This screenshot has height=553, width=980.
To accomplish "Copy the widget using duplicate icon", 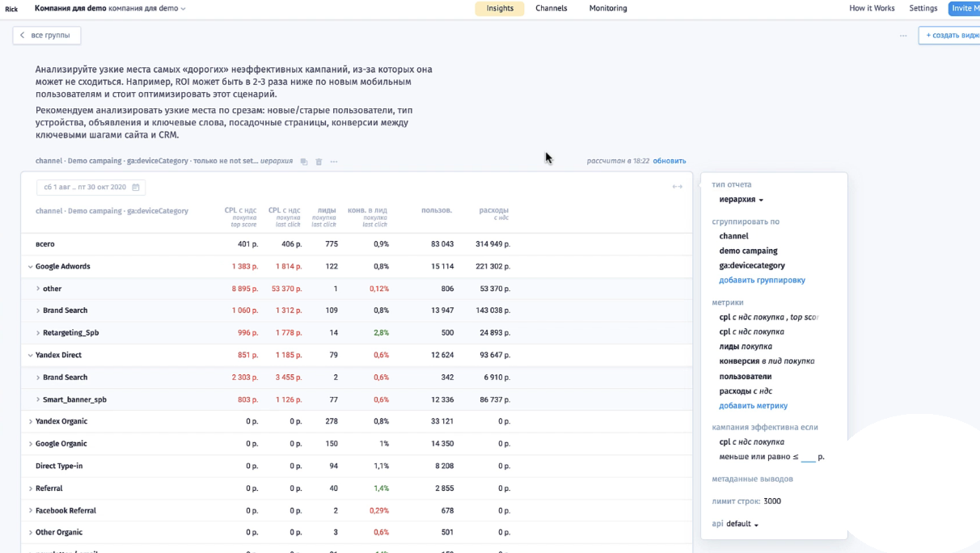I will pos(304,162).
